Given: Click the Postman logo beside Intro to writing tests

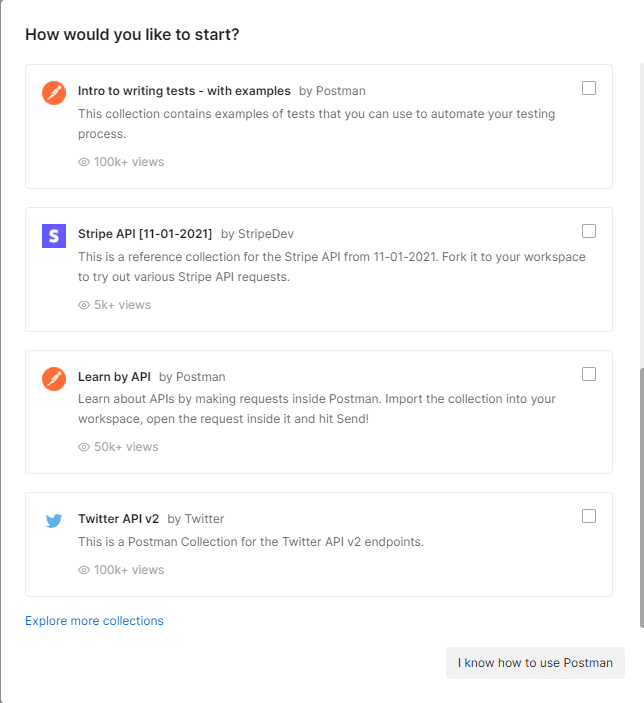Looking at the screenshot, I should (54, 93).
